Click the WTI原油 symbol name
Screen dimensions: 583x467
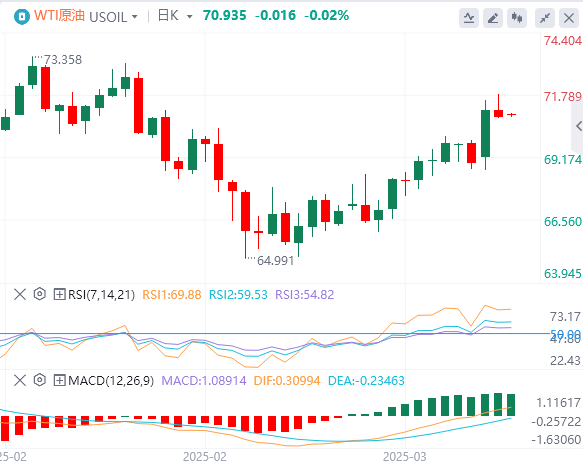click(59, 16)
